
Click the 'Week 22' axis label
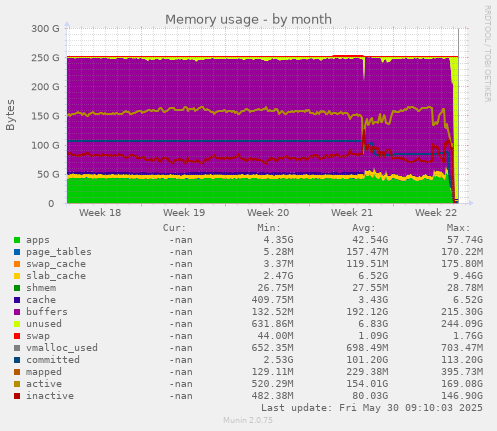point(436,213)
